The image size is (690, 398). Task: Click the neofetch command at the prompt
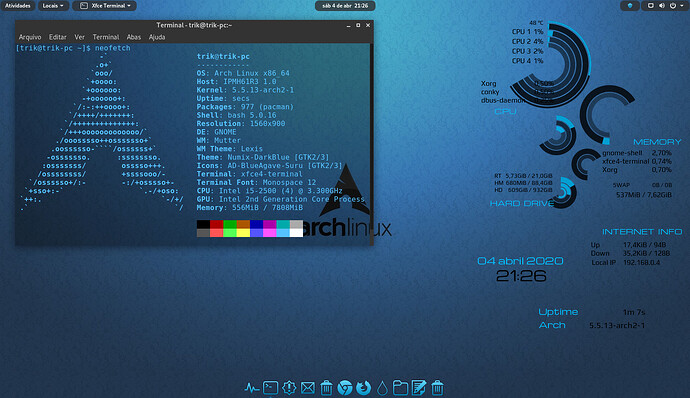click(x=113, y=48)
